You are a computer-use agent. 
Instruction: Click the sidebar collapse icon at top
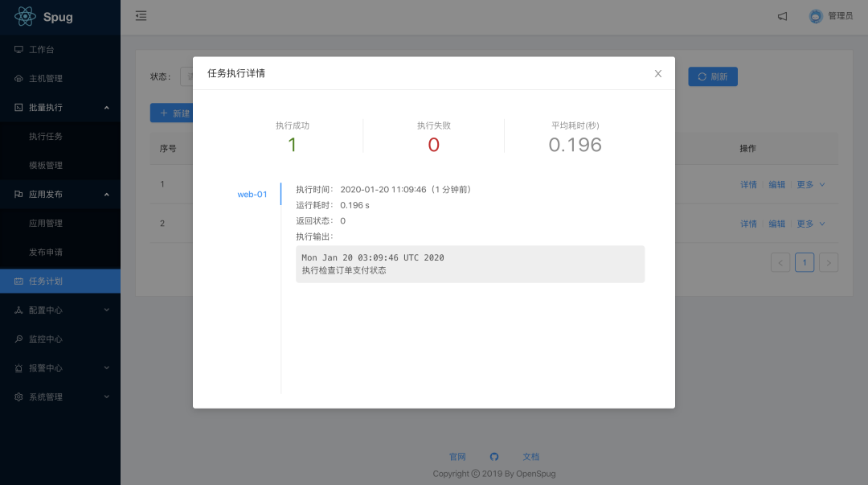[x=141, y=15]
